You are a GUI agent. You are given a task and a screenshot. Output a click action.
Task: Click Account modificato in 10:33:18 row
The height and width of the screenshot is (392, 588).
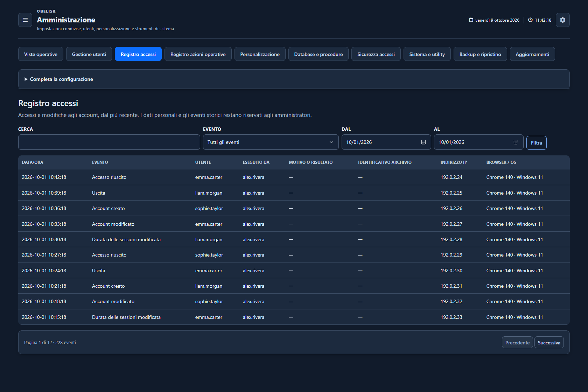click(113, 224)
